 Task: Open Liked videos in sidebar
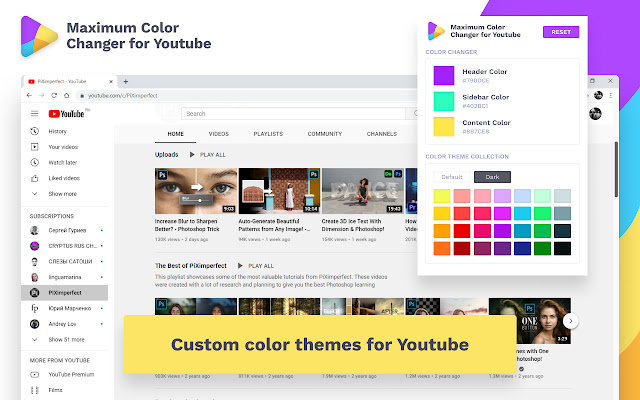click(63, 177)
